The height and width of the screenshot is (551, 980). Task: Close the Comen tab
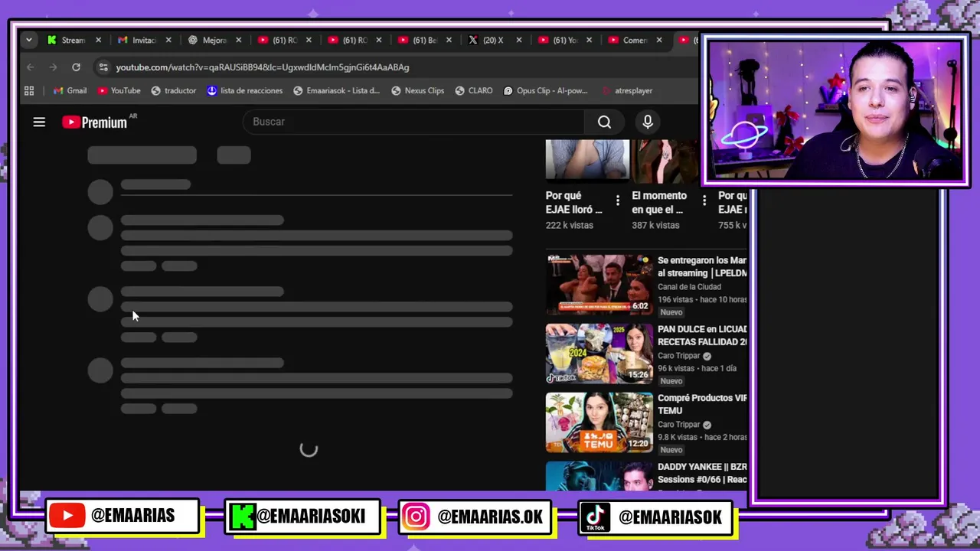[659, 40]
